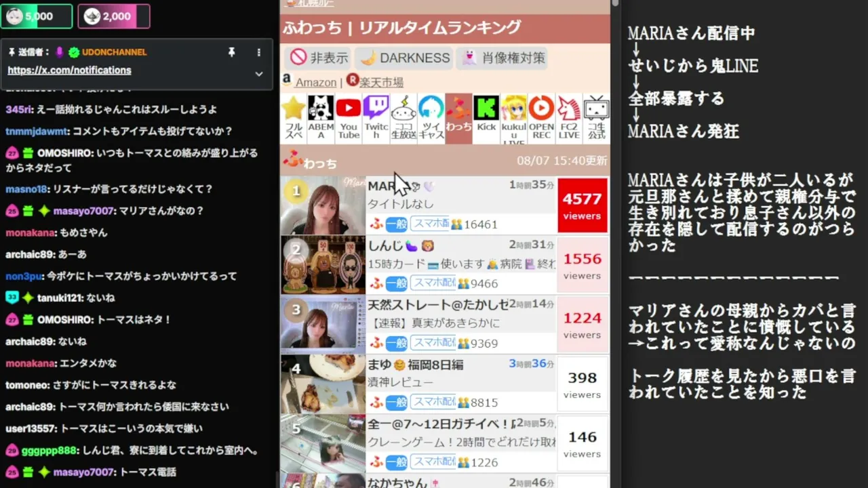Click username non3pu in chat
This screenshot has height=488, width=868.
tap(24, 277)
